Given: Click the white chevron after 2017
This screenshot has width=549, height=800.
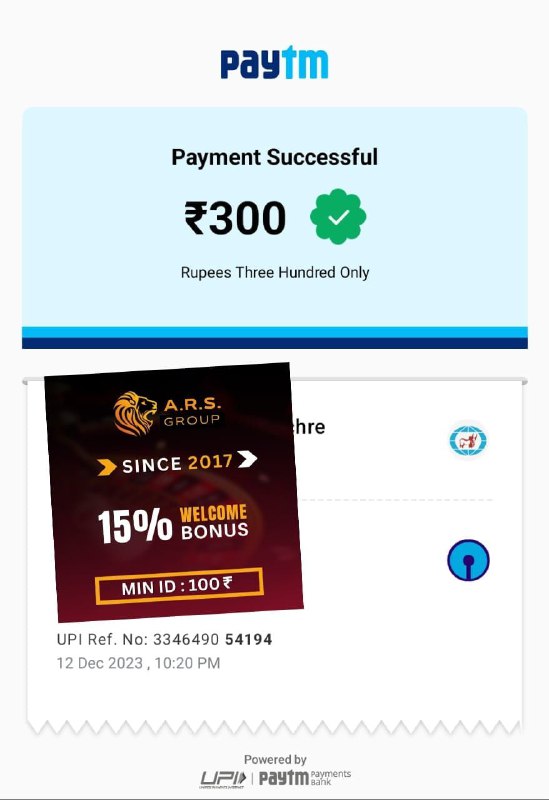Looking at the screenshot, I should click(247, 459).
